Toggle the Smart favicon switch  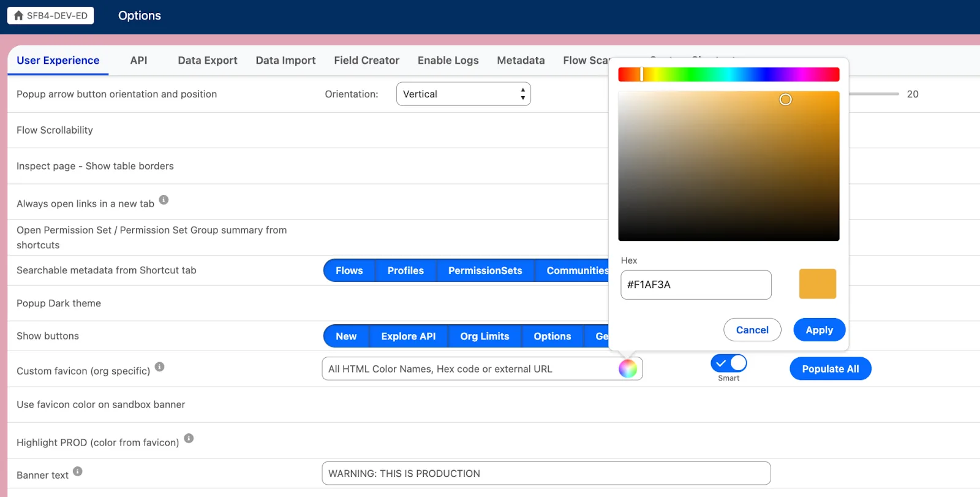coord(728,363)
